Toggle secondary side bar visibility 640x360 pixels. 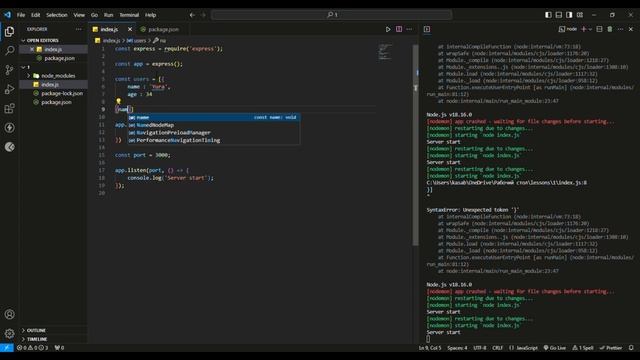[x=569, y=15]
